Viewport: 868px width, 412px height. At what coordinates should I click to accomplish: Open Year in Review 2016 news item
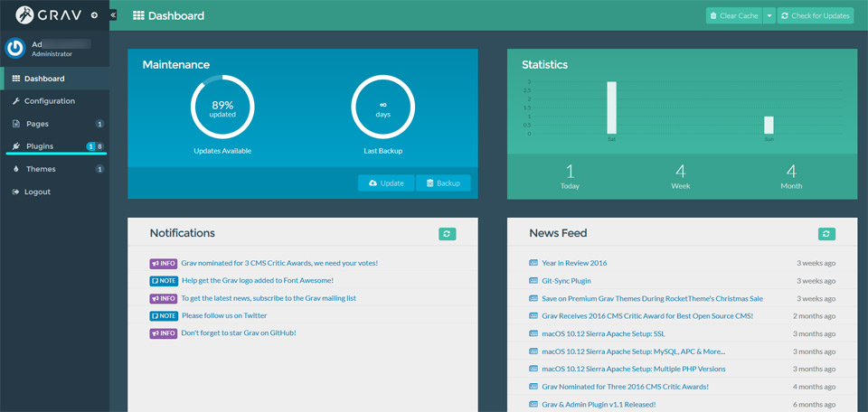tap(574, 263)
